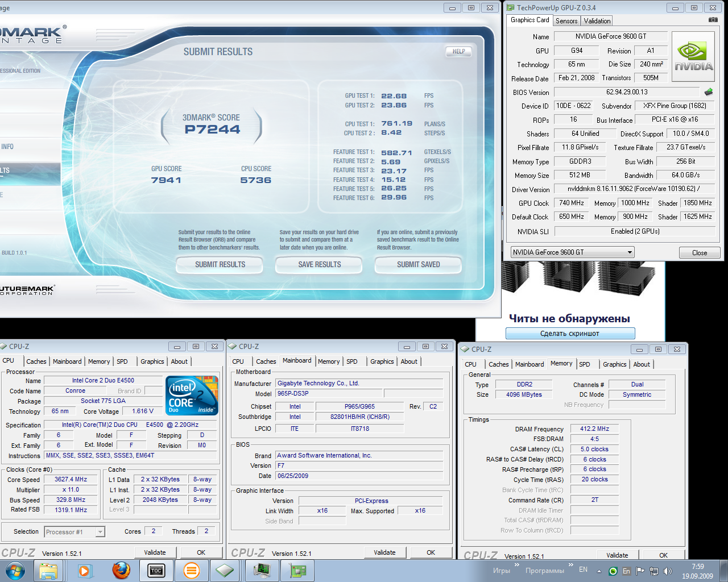This screenshot has width=728, height=582.
Task: Click the BIOS Version field 62.94.29.00.13
Action: (627, 92)
